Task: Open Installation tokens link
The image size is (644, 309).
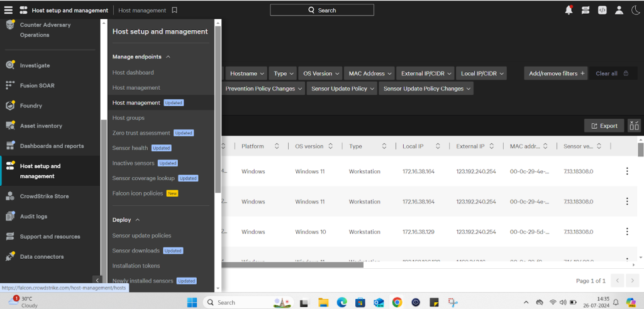Action: pyautogui.click(x=136, y=266)
